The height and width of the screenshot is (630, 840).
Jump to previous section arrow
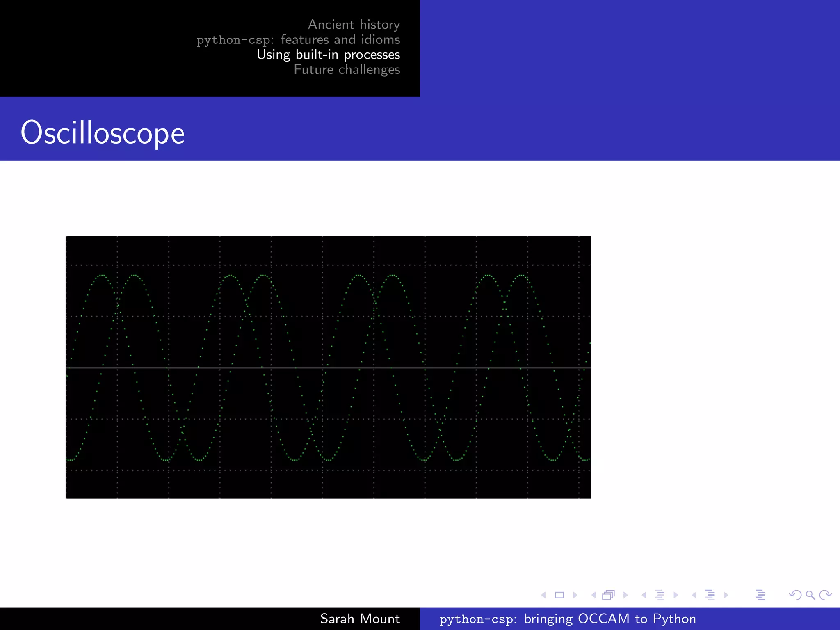[694, 595]
